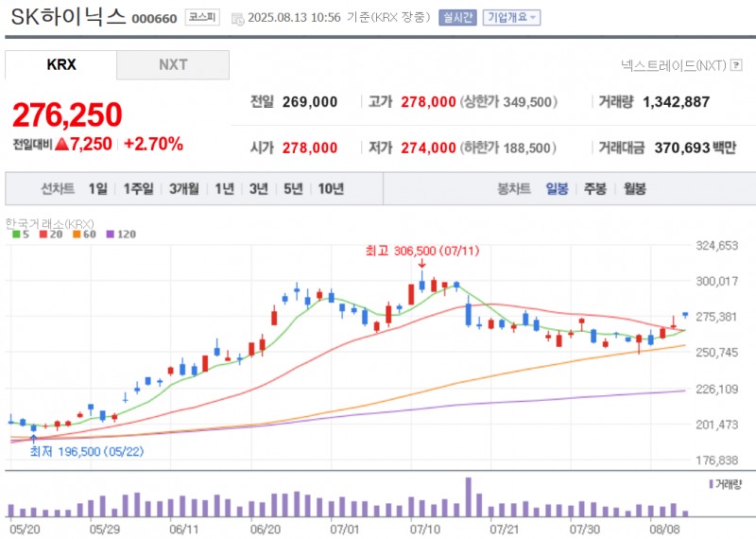
Task: Switch to the KRX tab
Action: (60, 64)
